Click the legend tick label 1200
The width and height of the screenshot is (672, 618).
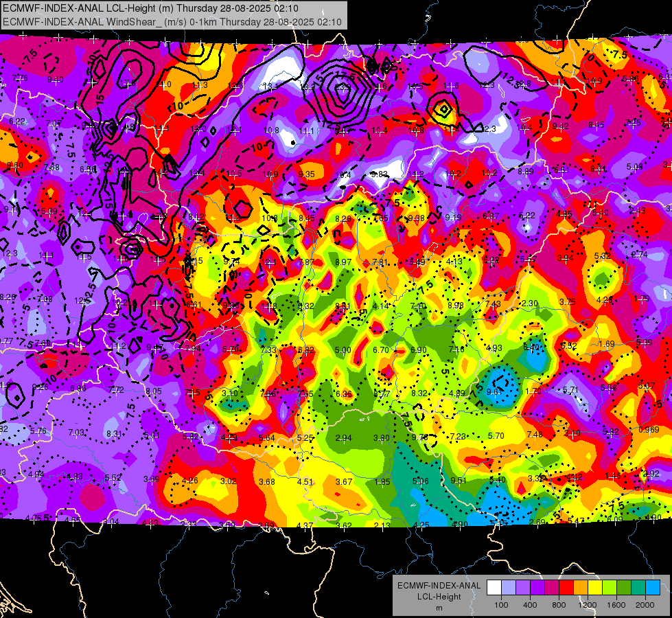click(x=588, y=605)
